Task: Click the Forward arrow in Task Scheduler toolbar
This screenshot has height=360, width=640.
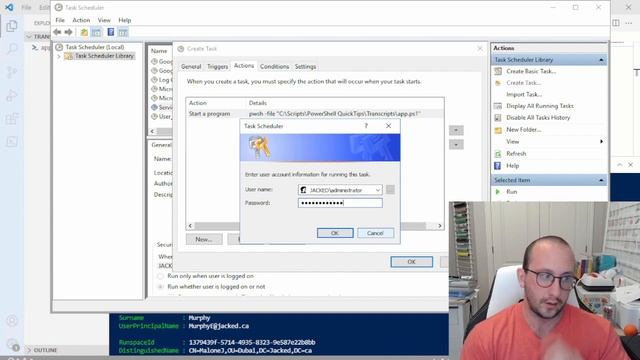Action: click(x=69, y=32)
